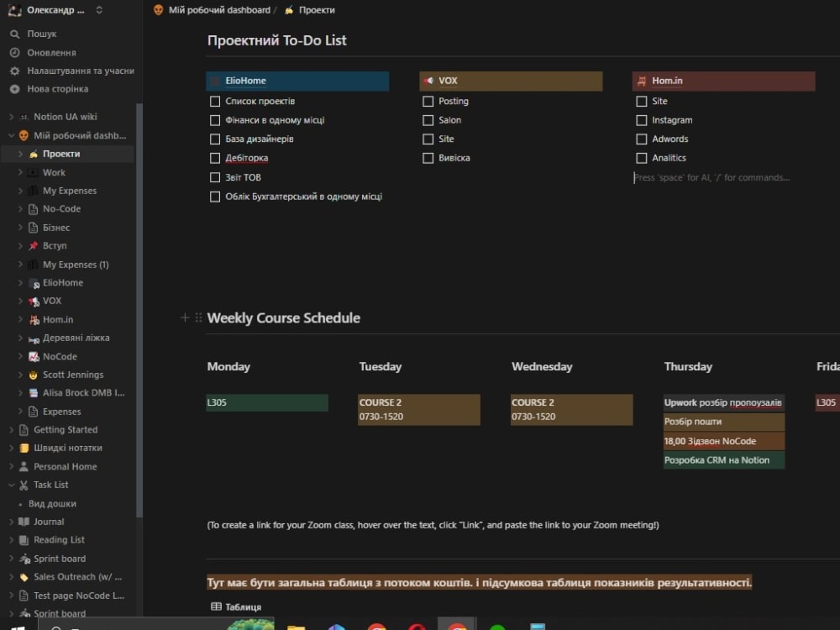Toggle the Adwords checkbox under Hom.in

pos(641,139)
